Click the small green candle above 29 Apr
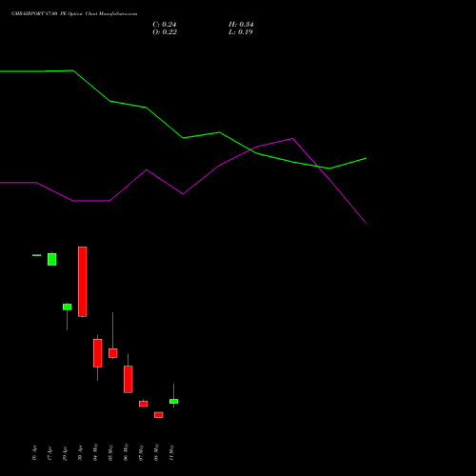 pyautogui.click(x=68, y=307)
